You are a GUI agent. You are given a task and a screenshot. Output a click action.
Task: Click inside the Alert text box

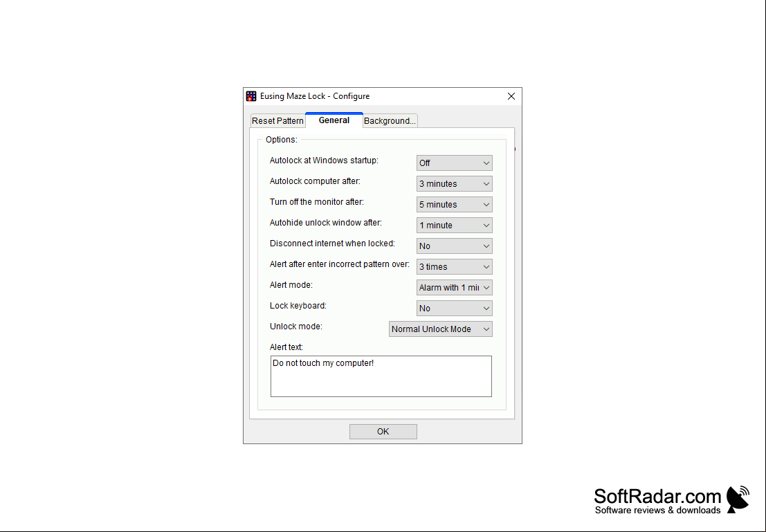381,376
